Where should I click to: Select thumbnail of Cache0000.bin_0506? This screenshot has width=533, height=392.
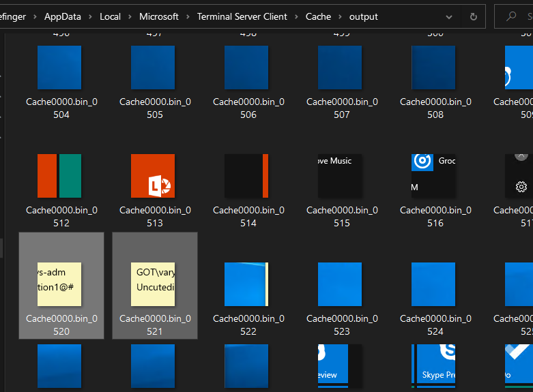click(246, 67)
